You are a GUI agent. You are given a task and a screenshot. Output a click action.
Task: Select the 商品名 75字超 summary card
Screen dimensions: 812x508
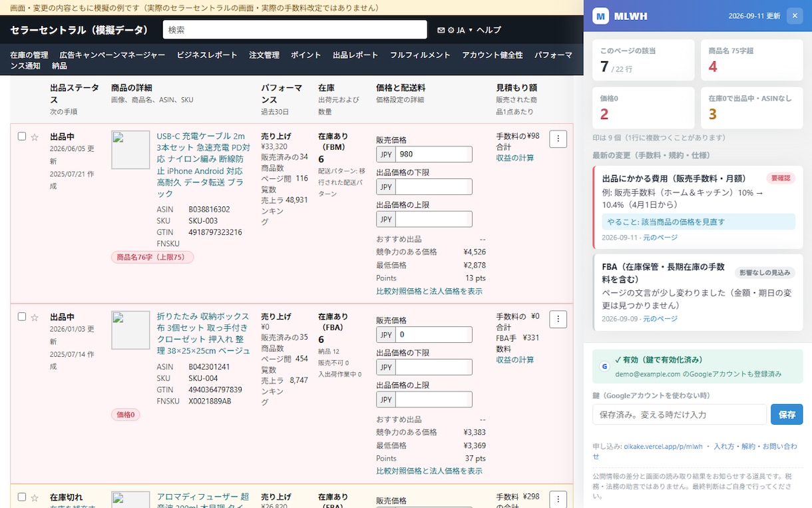pos(752,60)
